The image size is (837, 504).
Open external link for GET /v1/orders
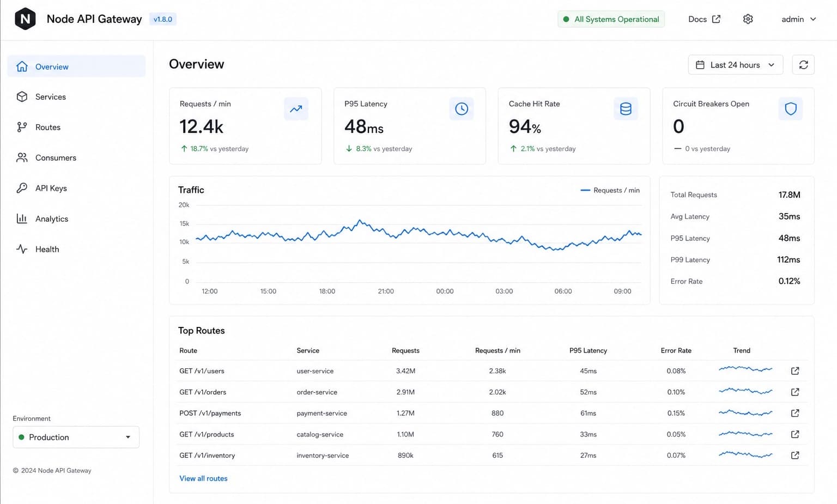795,392
